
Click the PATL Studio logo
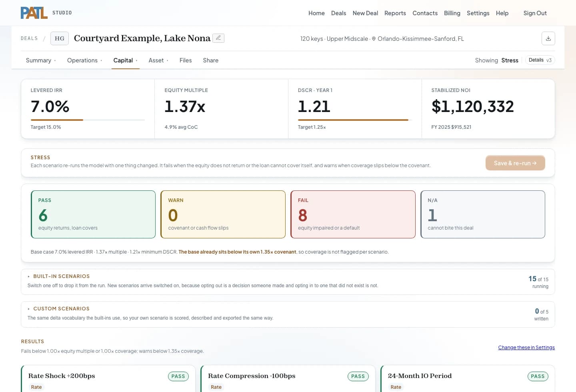46,13
